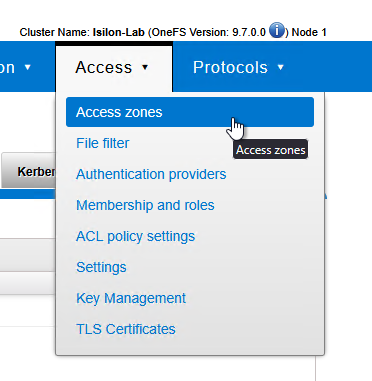Open ACL policy settings
This screenshot has height=381, width=372.
pos(136,236)
